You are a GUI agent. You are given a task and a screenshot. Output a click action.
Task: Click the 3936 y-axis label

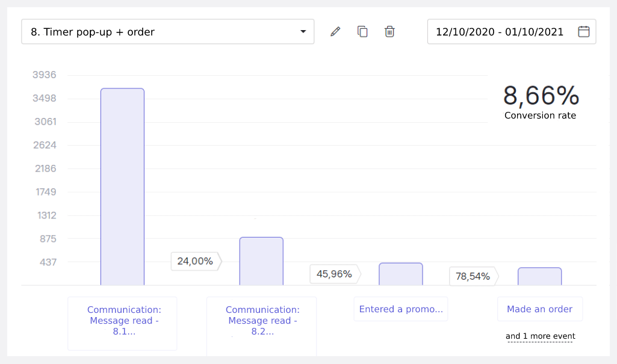tap(44, 75)
